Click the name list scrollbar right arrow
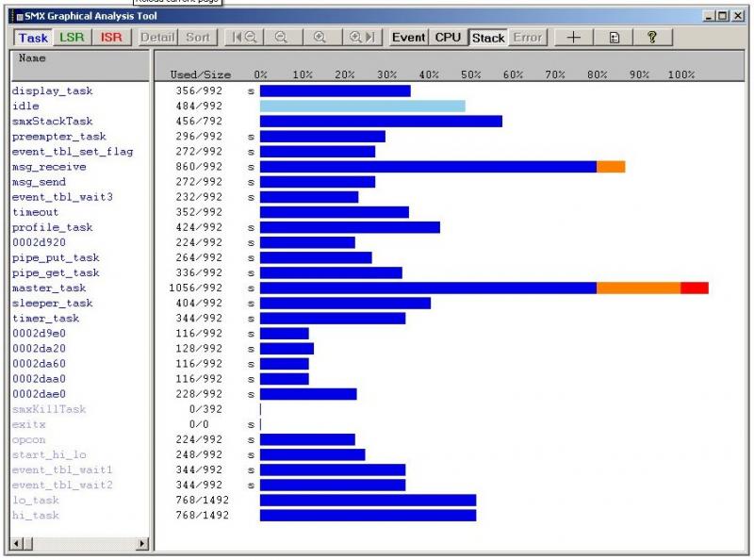 (x=142, y=544)
